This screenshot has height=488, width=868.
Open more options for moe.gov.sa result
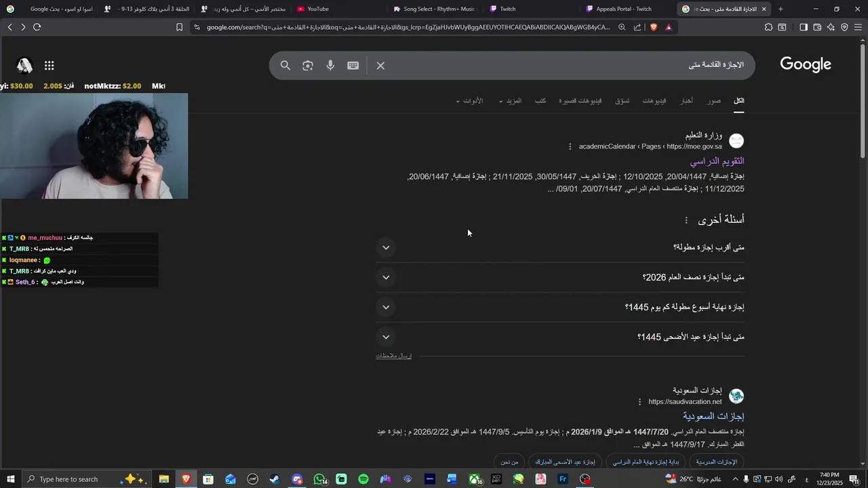pos(570,146)
